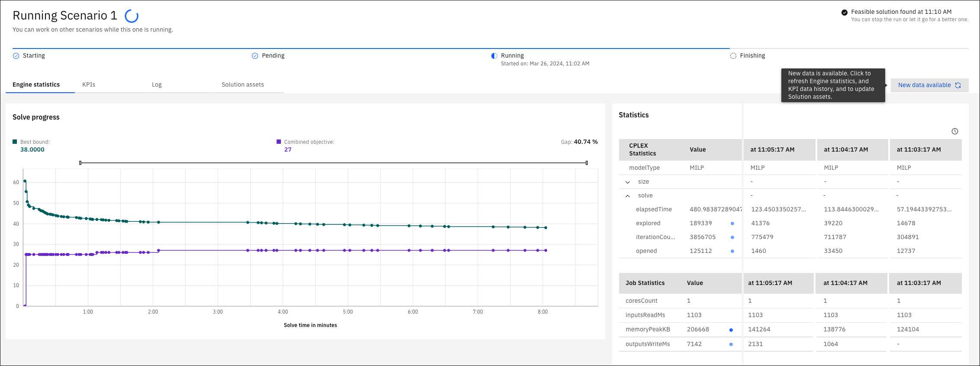
Task: Toggle the Combined objective legend square
Action: (279, 142)
